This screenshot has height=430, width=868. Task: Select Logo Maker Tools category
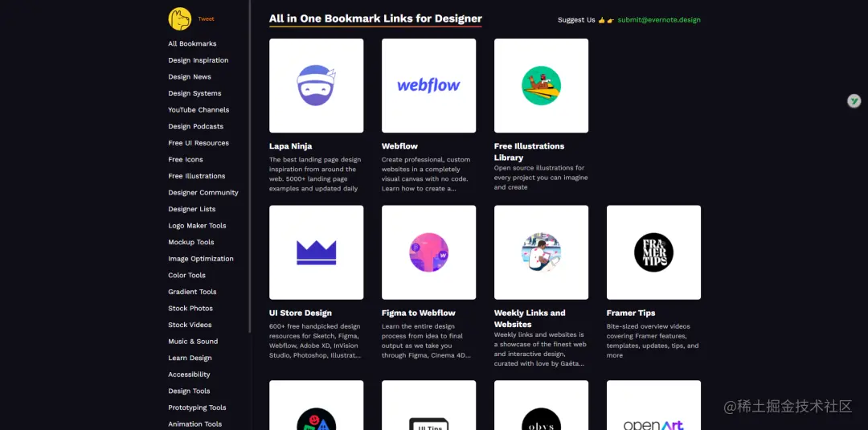coord(197,226)
